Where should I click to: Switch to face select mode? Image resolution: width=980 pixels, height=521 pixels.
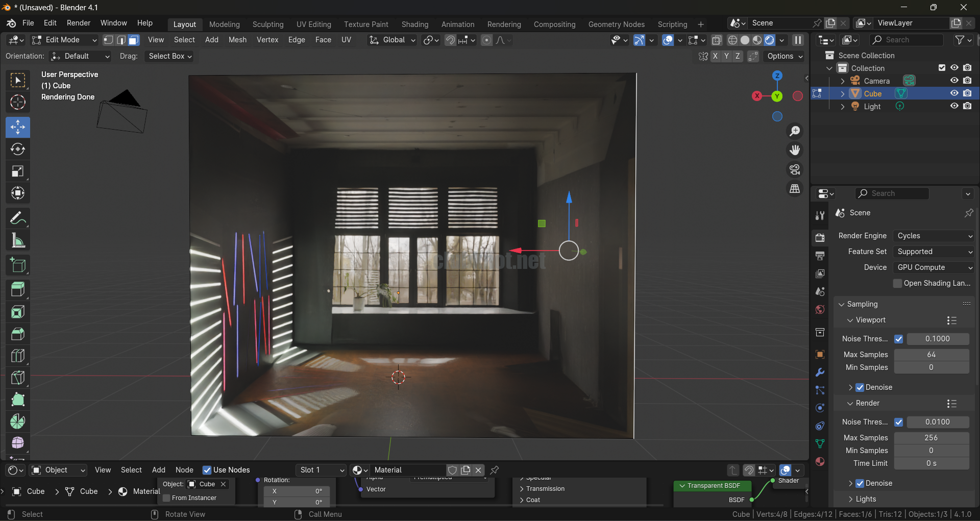[134, 40]
